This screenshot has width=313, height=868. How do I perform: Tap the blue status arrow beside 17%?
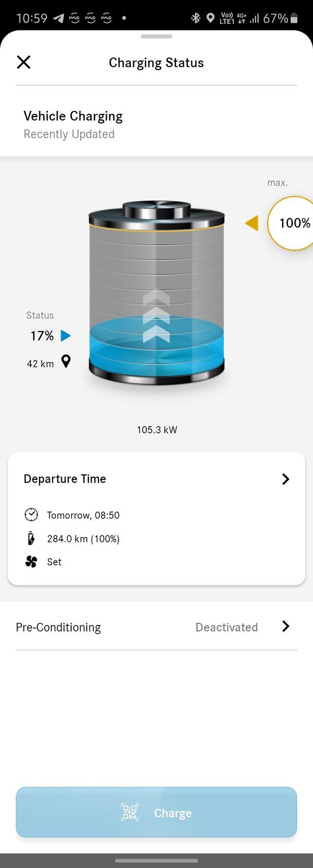(x=66, y=336)
